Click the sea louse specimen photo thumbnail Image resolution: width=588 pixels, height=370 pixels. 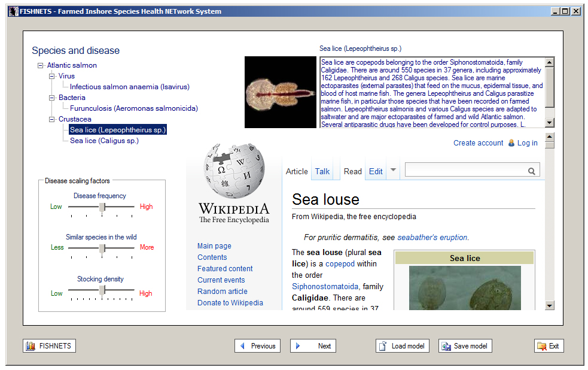point(281,92)
